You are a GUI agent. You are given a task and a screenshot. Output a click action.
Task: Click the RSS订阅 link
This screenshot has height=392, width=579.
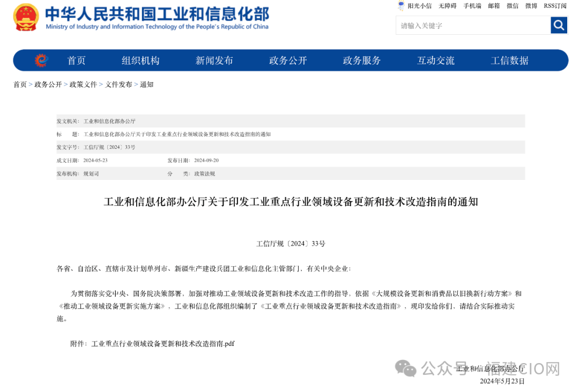tap(555, 6)
